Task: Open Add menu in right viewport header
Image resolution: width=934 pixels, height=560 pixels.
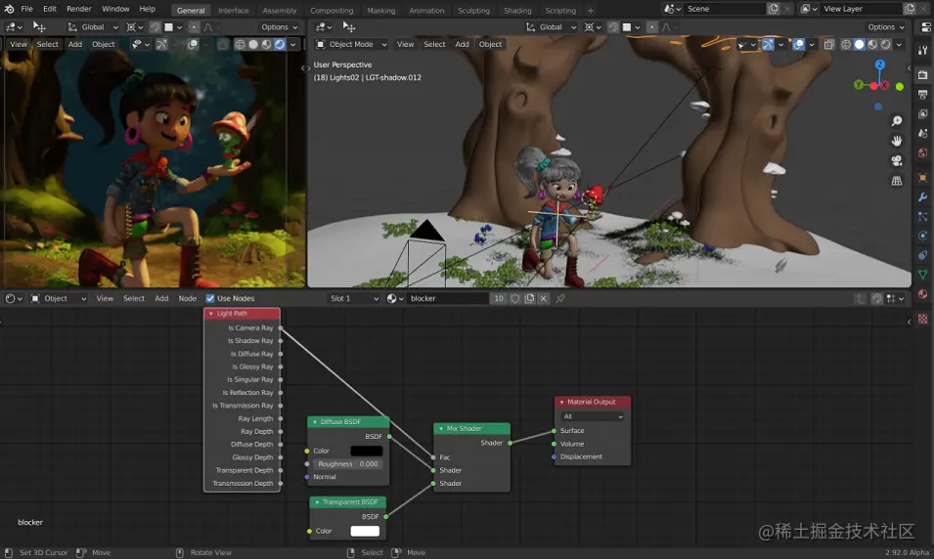Action: [x=462, y=45]
